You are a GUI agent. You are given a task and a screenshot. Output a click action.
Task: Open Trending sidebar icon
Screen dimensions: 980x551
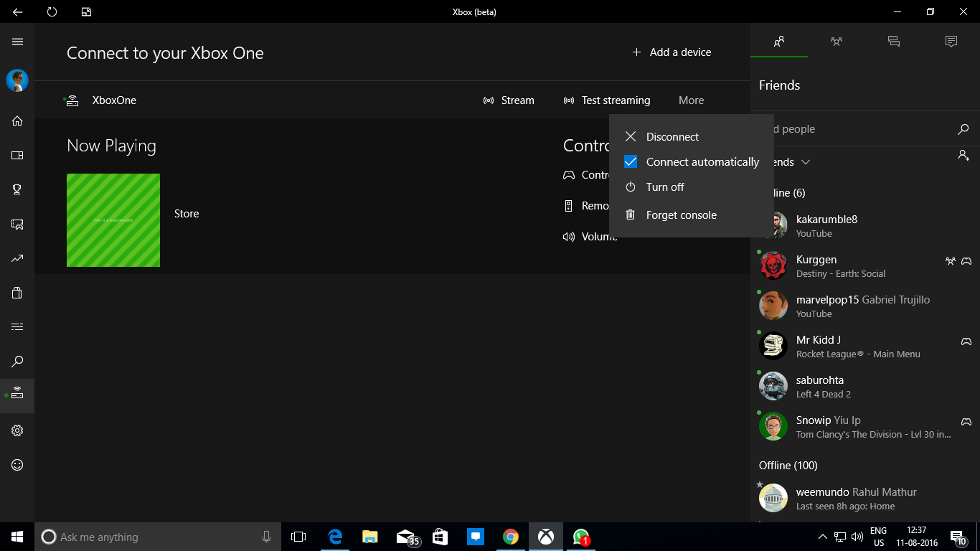[17, 258]
